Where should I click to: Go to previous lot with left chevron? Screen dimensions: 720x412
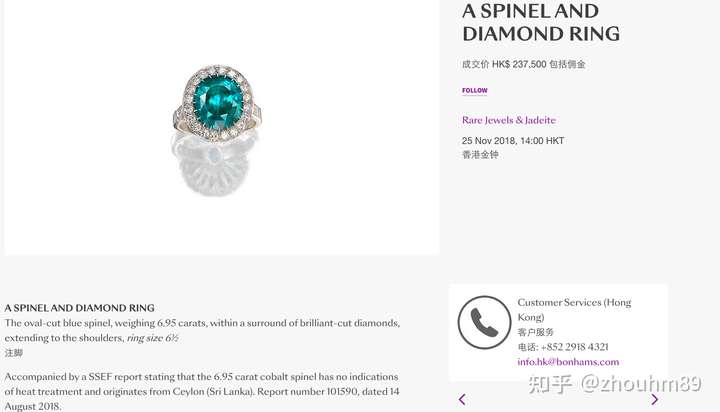click(x=462, y=400)
